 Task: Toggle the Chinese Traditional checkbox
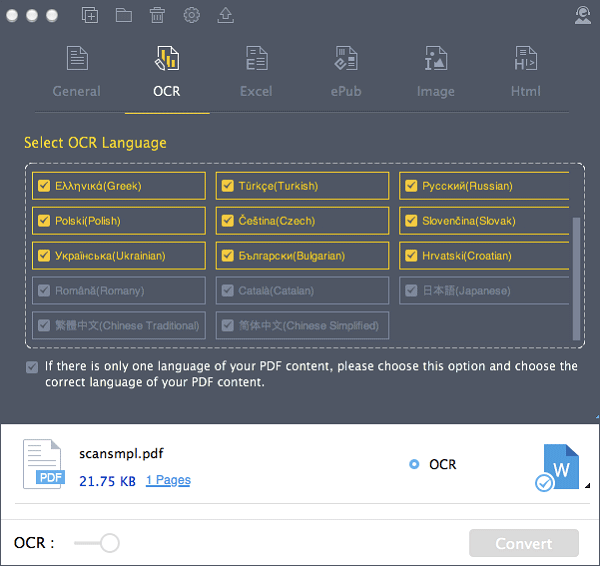(x=44, y=325)
